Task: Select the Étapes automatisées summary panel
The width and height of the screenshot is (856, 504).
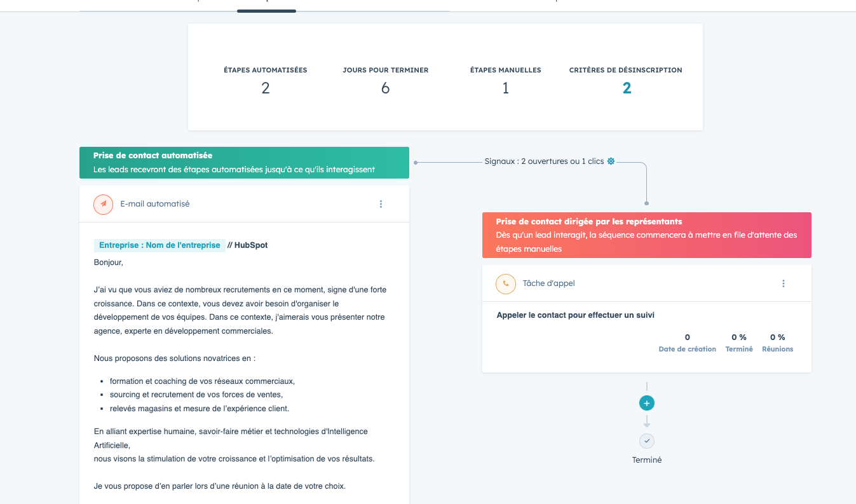Action: tap(265, 79)
